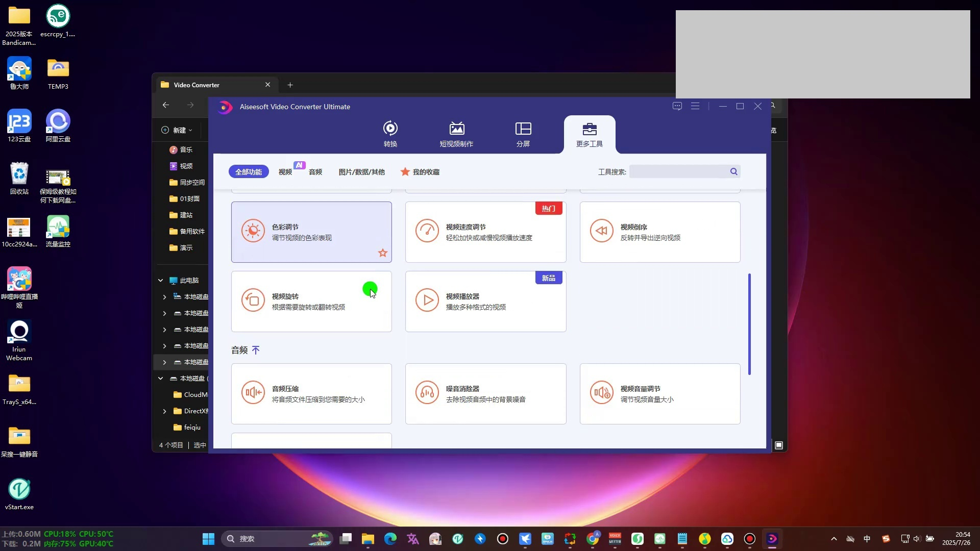Image resolution: width=980 pixels, height=551 pixels.
Task: Open the 视频倒序 video reverser tool
Action: (659, 232)
